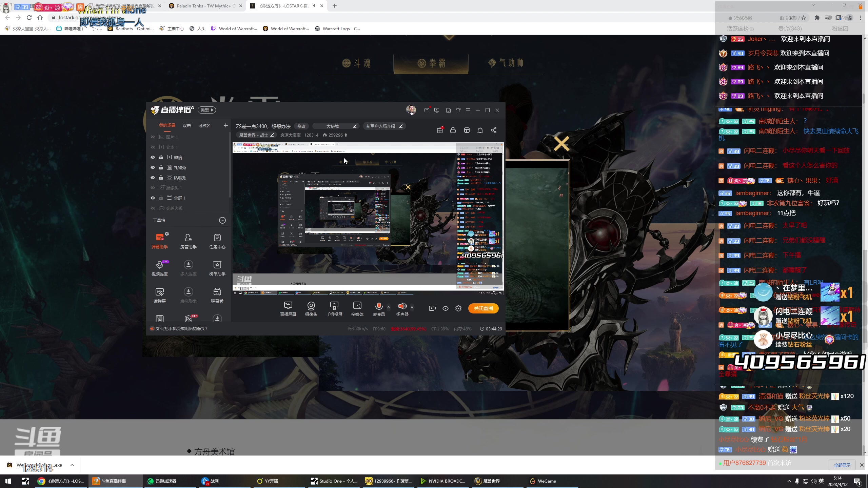Add 直播屏幕 screen capture source

[x=288, y=309]
